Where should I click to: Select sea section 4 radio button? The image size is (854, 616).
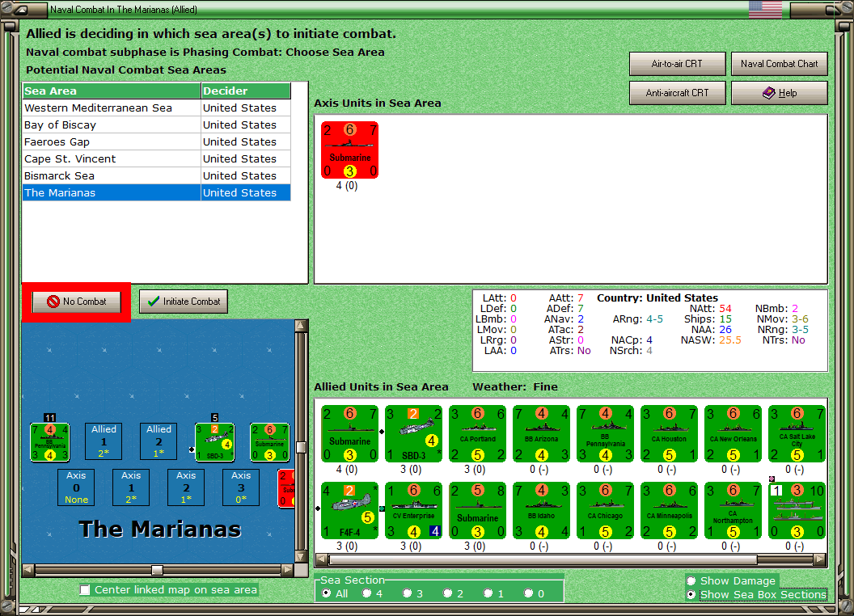point(366,593)
